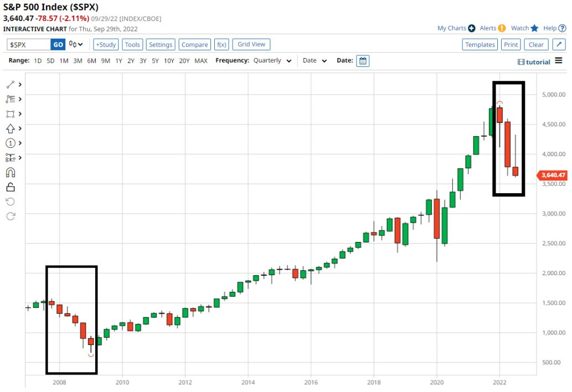Image resolution: width=572 pixels, height=392 pixels.
Task: Expand the numbered labels group chevron
Action: 20,143
